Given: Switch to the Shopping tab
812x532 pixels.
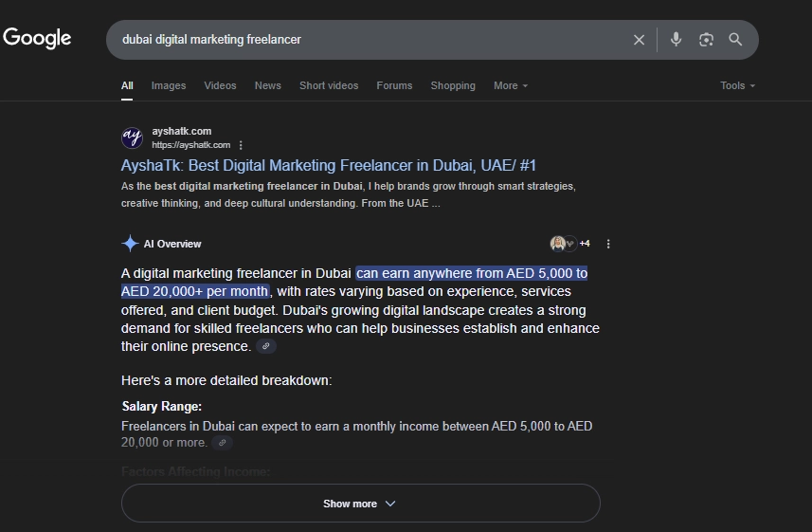Looking at the screenshot, I should [453, 85].
